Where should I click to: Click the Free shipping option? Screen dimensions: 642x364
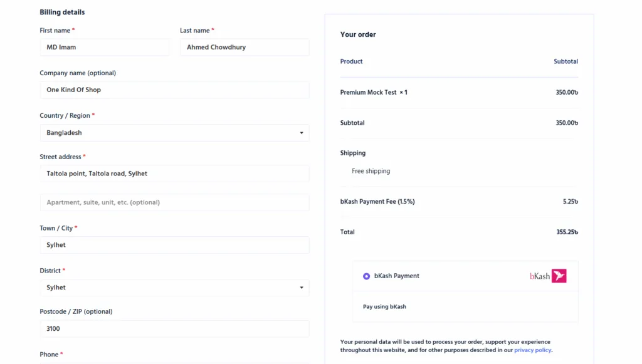point(371,172)
